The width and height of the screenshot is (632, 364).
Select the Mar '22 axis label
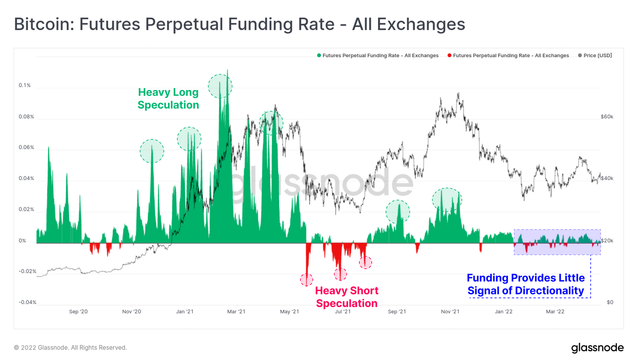(x=555, y=312)
